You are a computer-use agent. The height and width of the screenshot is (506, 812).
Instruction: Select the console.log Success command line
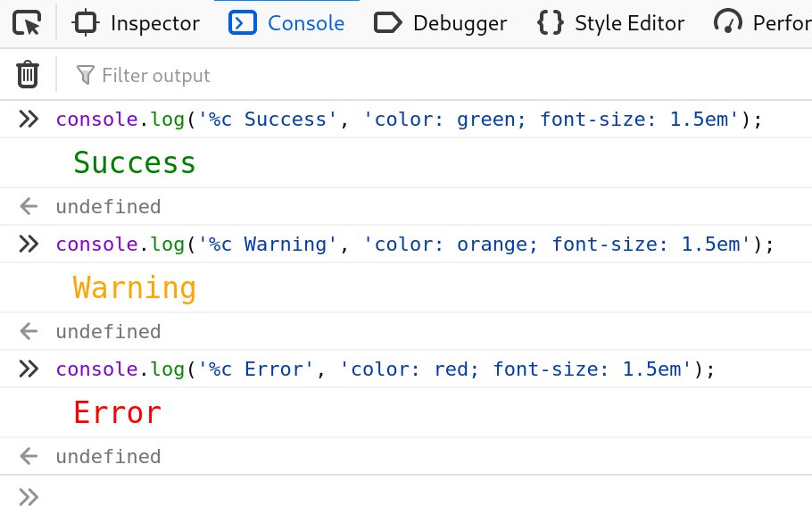point(409,120)
